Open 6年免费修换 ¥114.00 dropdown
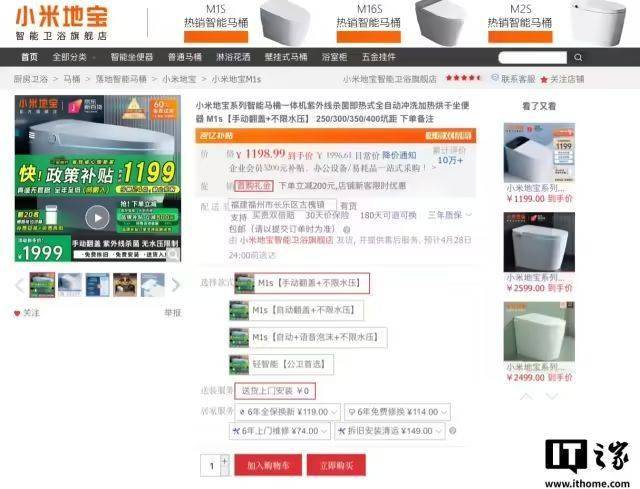The height and width of the screenshot is (489, 640). coord(397,412)
